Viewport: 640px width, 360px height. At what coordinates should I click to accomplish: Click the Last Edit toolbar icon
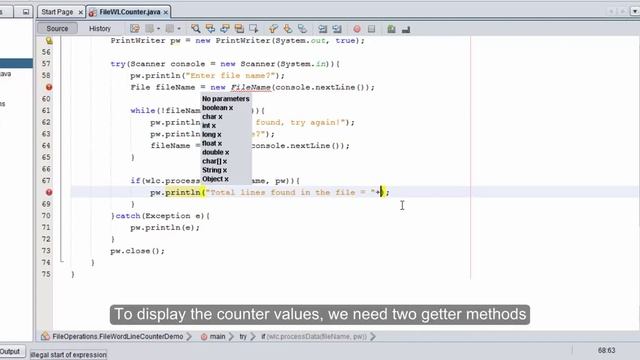[x=135, y=29]
